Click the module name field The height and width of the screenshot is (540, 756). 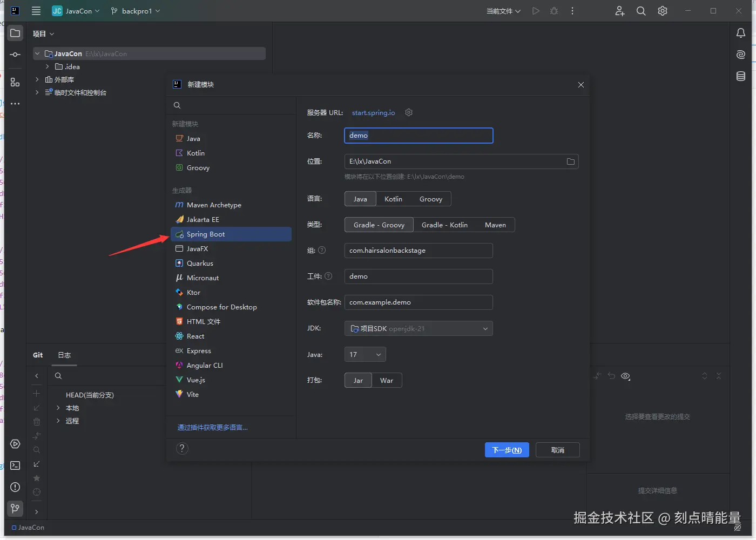(x=418, y=136)
